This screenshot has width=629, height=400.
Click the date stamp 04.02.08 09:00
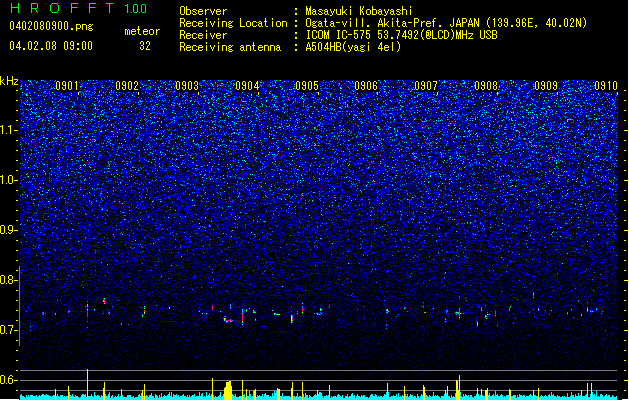tap(51, 46)
